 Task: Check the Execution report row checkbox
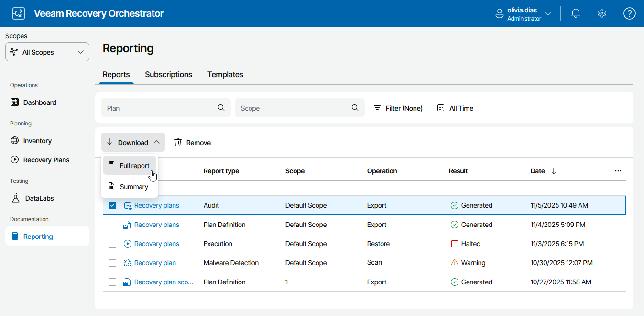[x=112, y=244]
